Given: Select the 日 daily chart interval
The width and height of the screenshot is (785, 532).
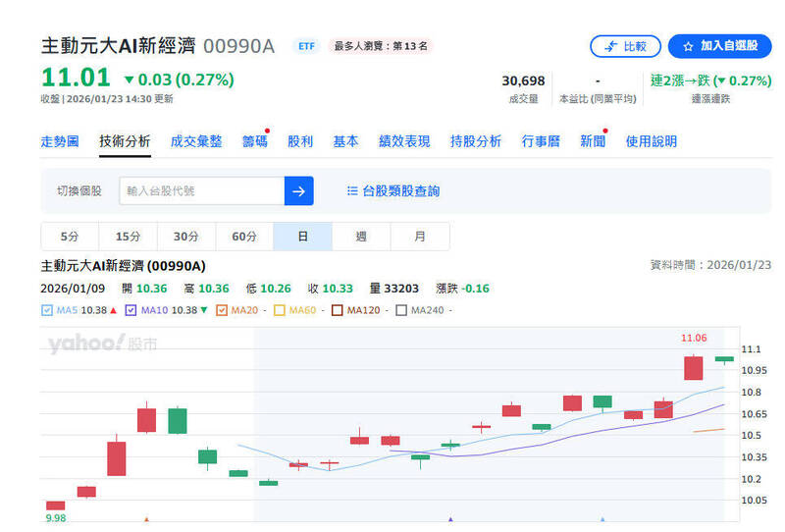Looking at the screenshot, I should point(303,237).
